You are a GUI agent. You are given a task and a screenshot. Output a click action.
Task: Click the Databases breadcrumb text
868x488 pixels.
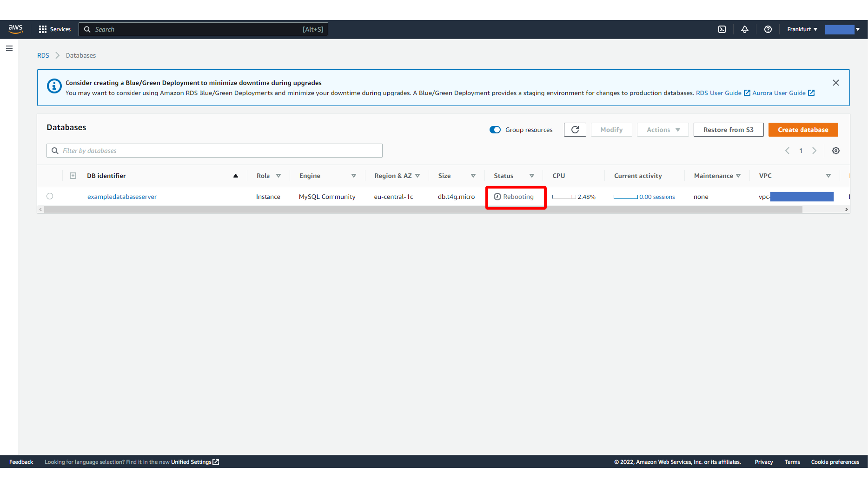81,55
